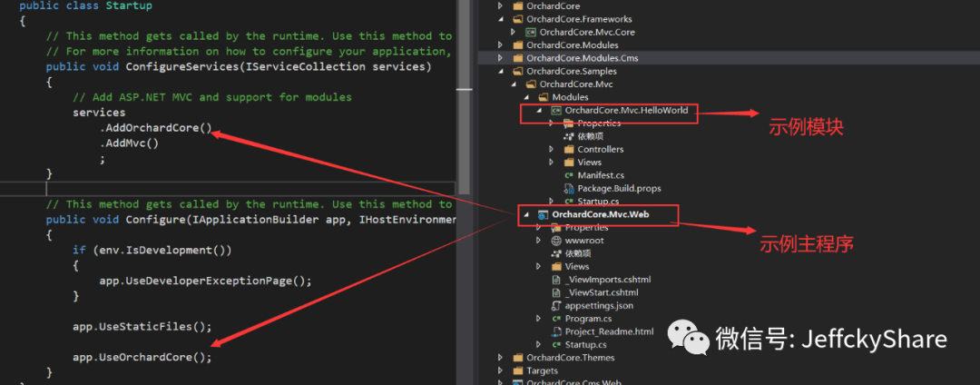The height and width of the screenshot is (385, 980).
Task: Click the OrchardCore.Mvc.HelloWorld project icon
Action: point(555,110)
